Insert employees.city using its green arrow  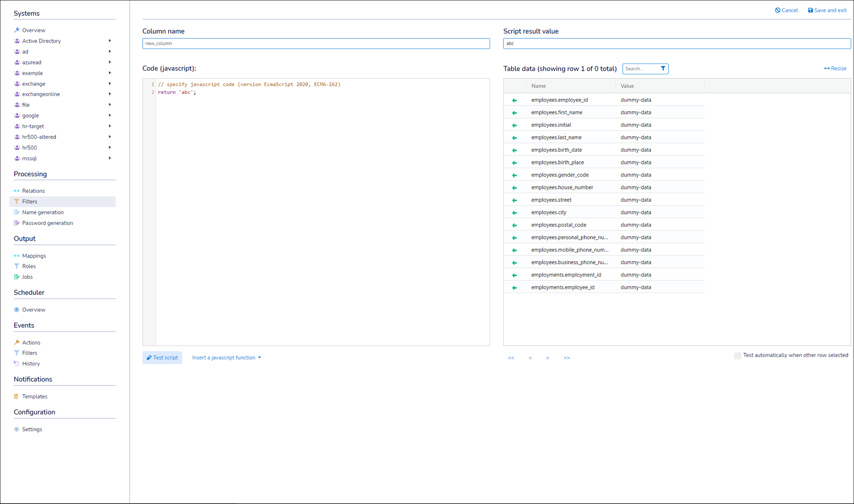coord(515,213)
